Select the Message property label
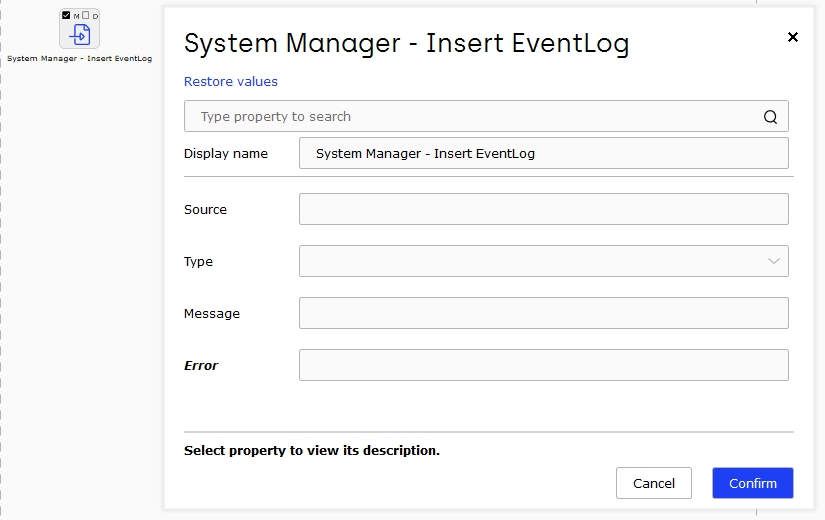Viewport: 825px width, 520px height. 212,314
